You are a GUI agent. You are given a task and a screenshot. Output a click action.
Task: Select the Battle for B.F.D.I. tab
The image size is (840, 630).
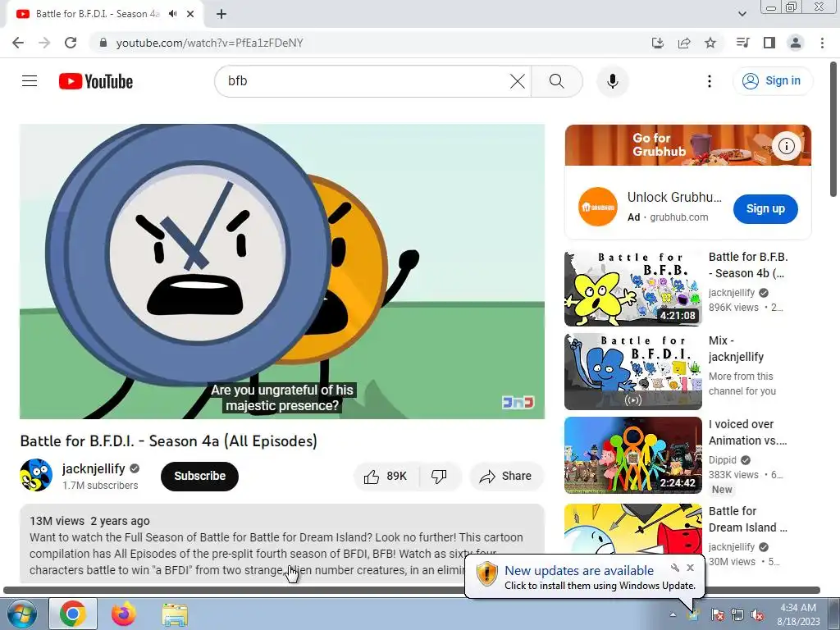tap(98, 14)
